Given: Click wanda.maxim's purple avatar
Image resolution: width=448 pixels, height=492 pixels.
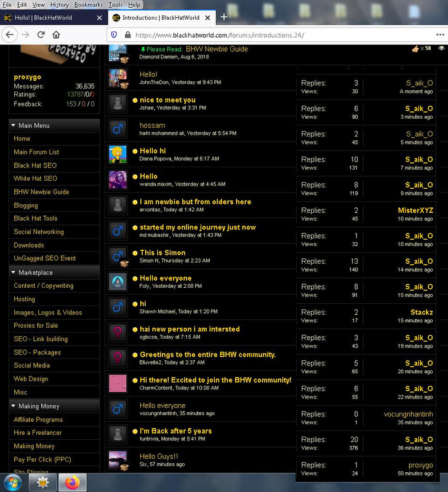Looking at the screenshot, I should [118, 180].
